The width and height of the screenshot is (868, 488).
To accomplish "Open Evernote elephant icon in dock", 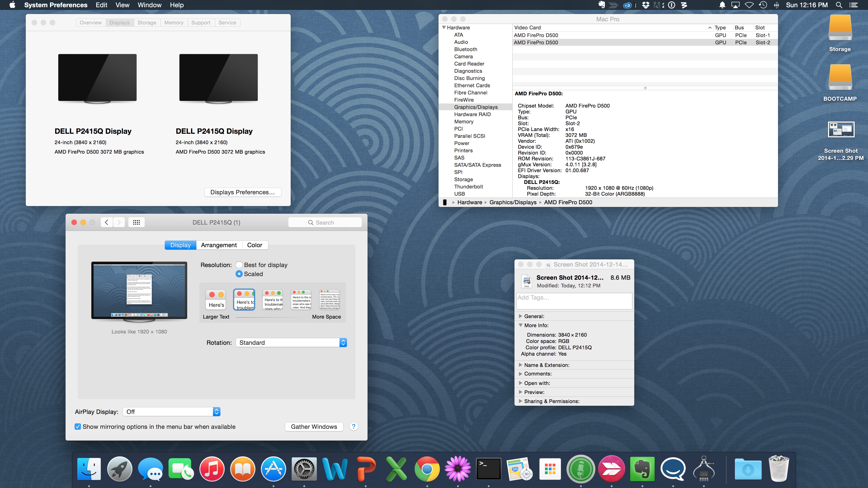I will 642,469.
